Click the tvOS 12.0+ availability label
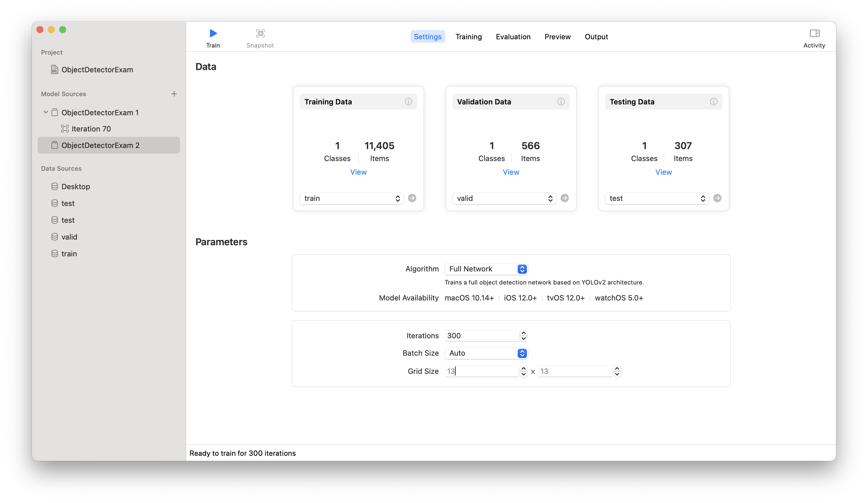 click(566, 298)
